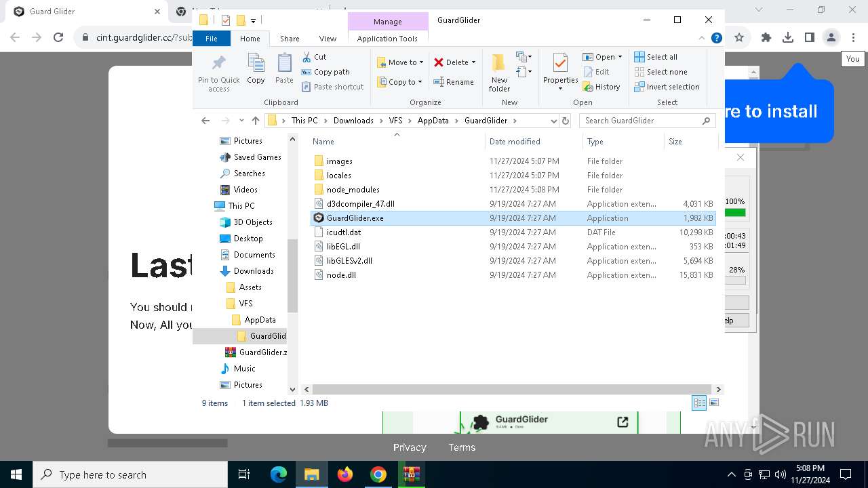Open customize Quick Access Toolbar dropdown
The image size is (868, 488).
pyautogui.click(x=254, y=21)
